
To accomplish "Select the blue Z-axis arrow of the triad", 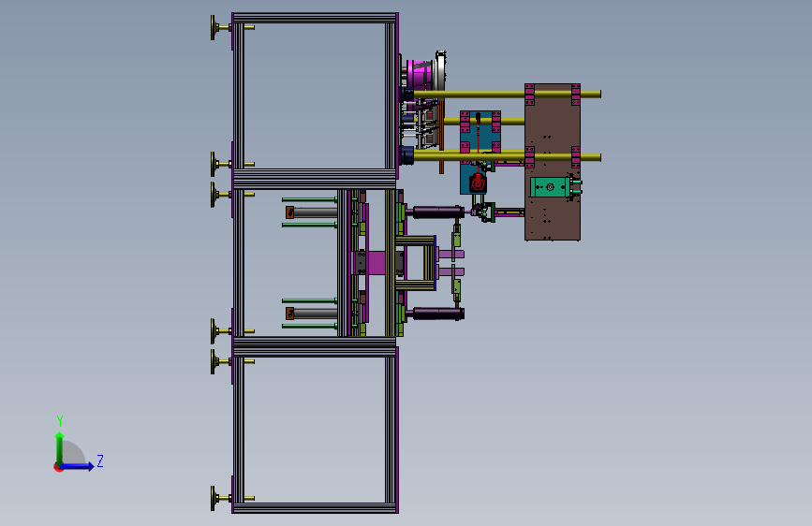I will [78, 467].
